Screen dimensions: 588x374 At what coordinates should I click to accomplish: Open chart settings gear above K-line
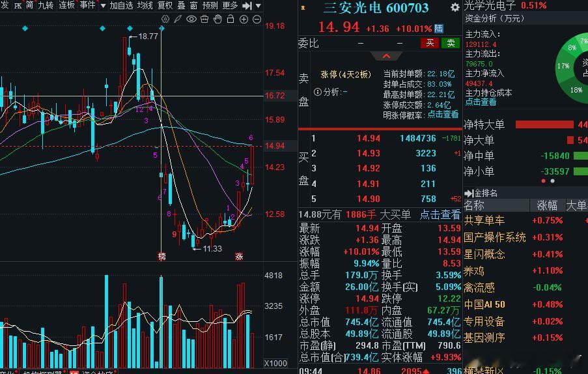pos(165,19)
